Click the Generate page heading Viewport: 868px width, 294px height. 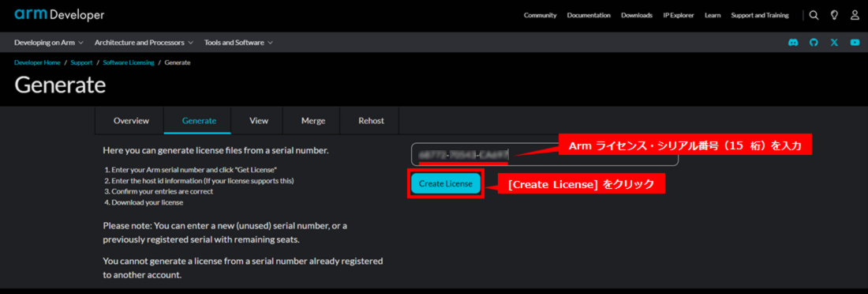click(x=60, y=85)
